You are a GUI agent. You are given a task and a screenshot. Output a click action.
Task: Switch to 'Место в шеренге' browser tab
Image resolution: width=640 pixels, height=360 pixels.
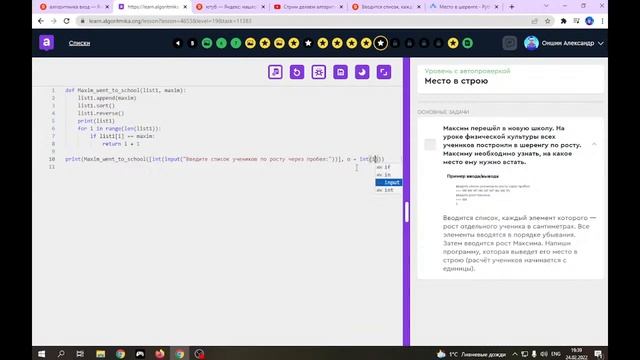coord(464,7)
